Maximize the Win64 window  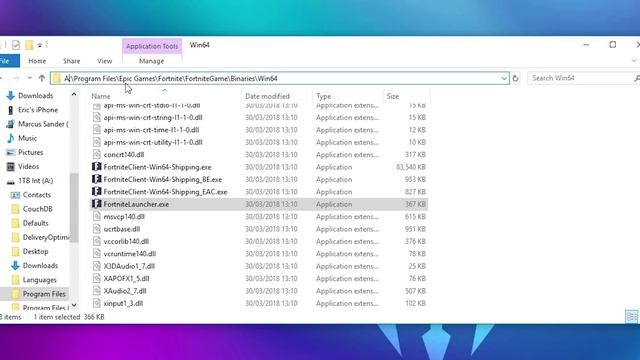pyautogui.click(x=613, y=44)
